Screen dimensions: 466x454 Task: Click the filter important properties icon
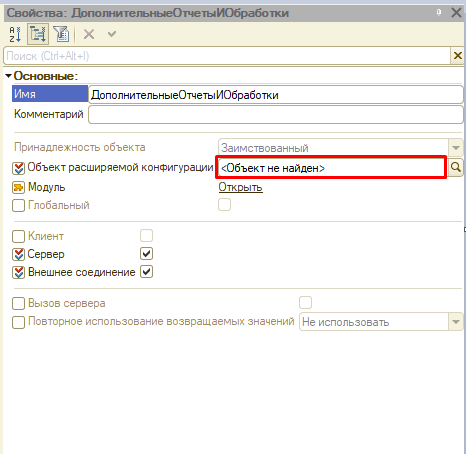click(x=61, y=34)
